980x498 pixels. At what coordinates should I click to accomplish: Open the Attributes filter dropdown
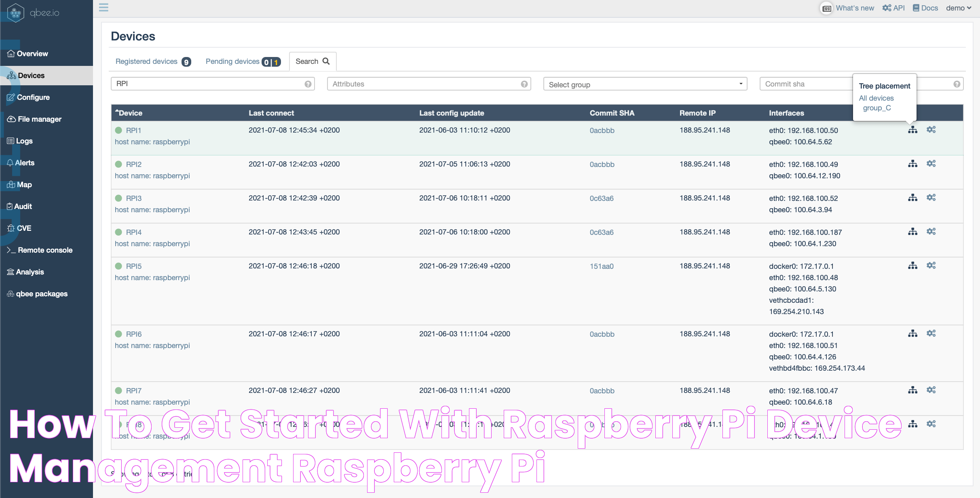click(x=429, y=83)
